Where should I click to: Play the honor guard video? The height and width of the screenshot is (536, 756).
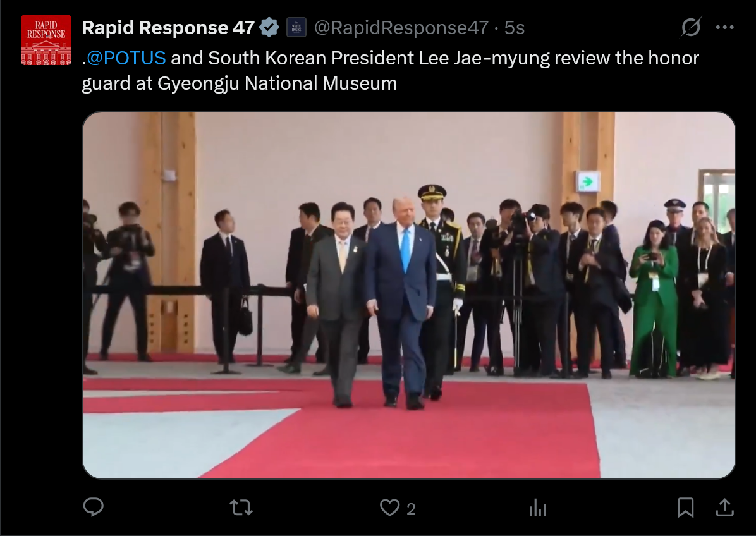tap(409, 295)
